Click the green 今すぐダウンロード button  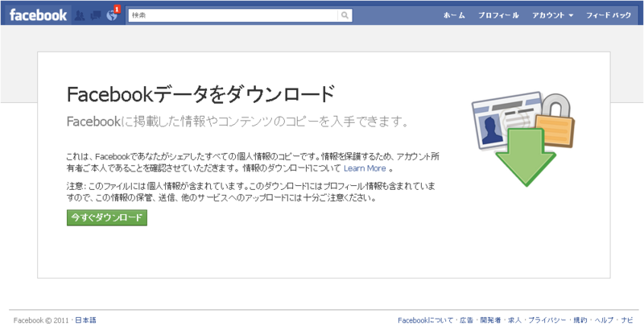(x=107, y=218)
